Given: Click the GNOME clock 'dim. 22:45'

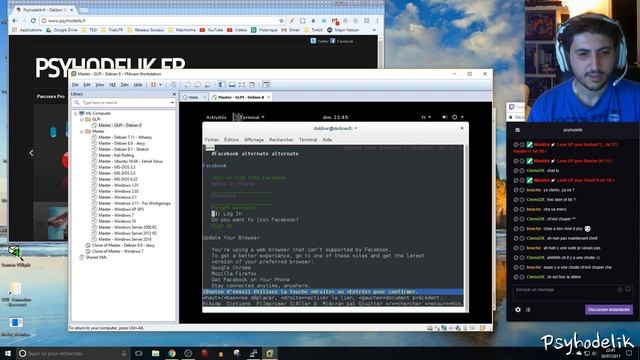Looking at the screenshot, I should point(336,118).
